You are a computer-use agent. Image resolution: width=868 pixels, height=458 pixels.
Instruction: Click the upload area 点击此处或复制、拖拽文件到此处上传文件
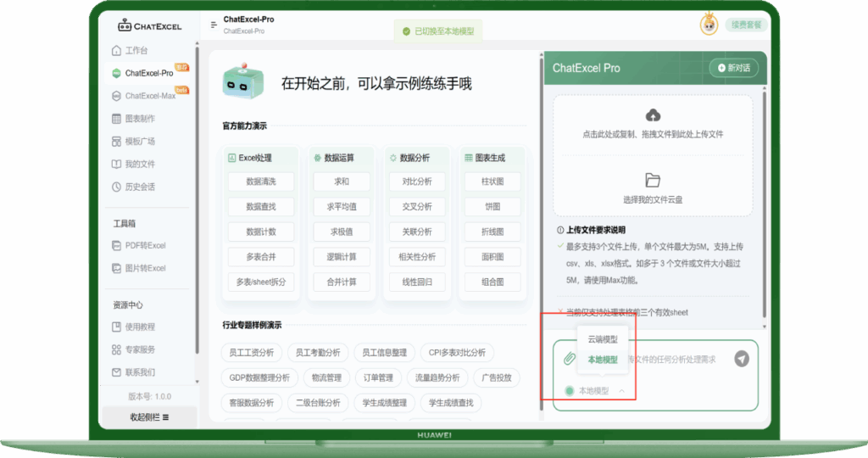pos(654,125)
